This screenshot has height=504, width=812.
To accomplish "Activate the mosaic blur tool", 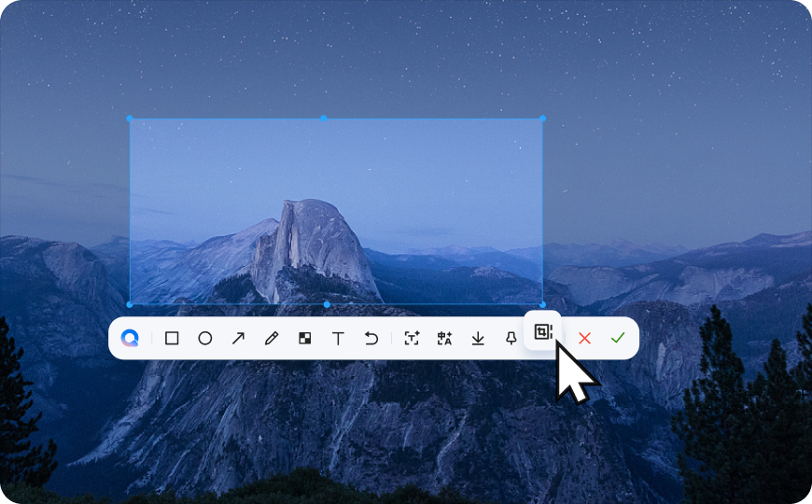I will [305, 338].
